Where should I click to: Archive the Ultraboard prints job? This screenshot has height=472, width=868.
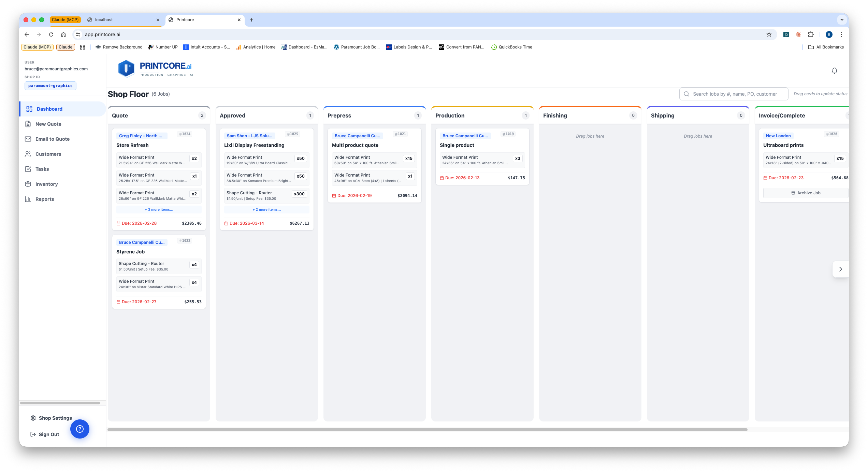pyautogui.click(x=807, y=193)
